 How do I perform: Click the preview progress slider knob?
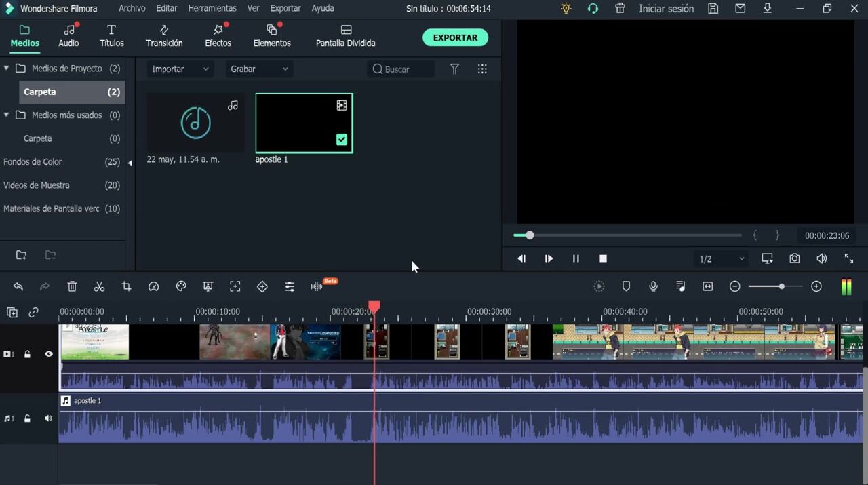[x=530, y=235]
